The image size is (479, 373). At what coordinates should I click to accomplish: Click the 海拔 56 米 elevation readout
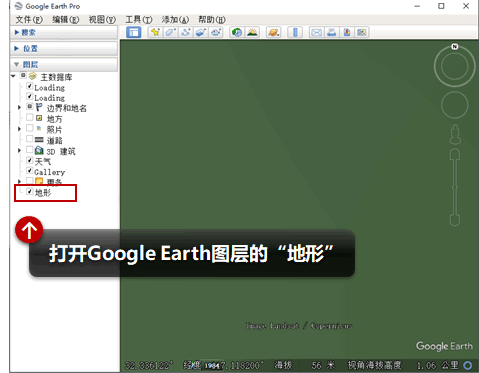click(305, 365)
